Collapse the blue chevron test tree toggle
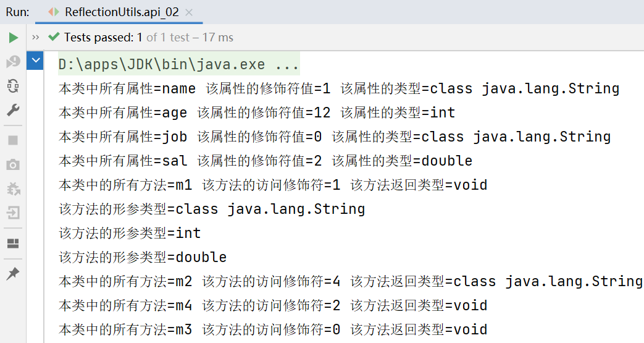This screenshot has height=343, width=644. pos(36,61)
